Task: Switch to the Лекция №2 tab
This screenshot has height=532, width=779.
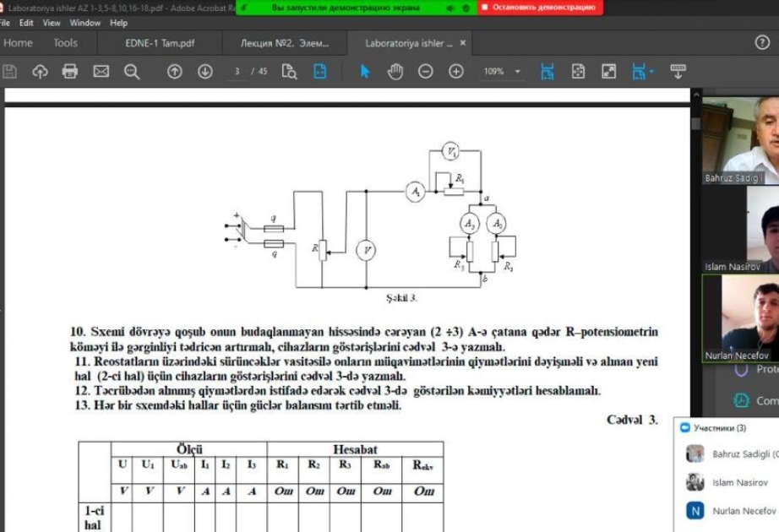Action: [285, 43]
